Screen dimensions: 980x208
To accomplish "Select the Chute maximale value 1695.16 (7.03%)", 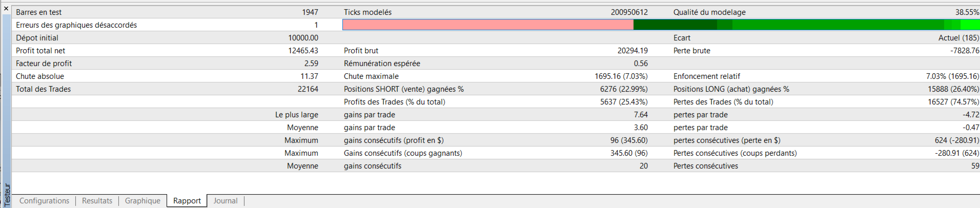I will click(x=621, y=76).
